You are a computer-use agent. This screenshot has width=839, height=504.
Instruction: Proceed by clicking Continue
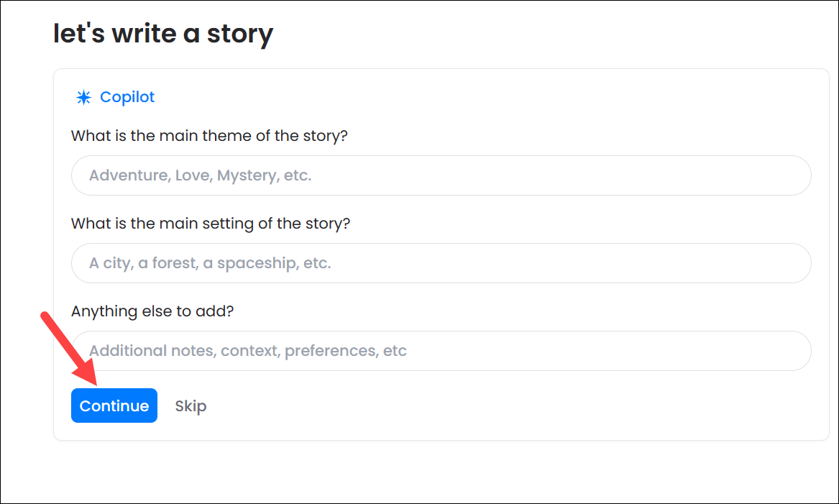pos(114,406)
